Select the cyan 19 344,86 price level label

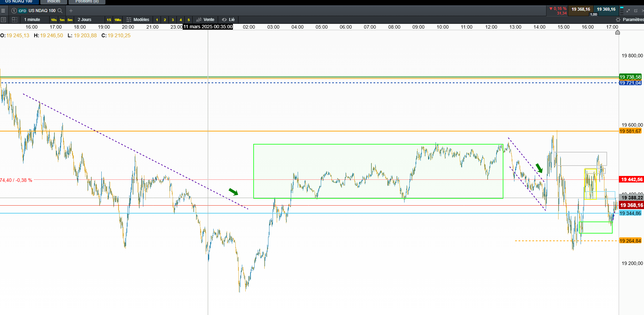[x=630, y=213]
